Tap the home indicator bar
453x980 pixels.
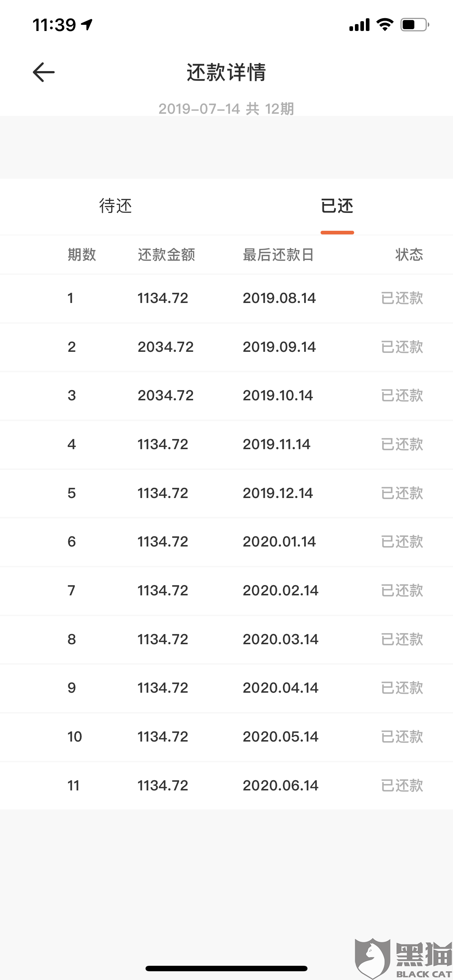226,968
